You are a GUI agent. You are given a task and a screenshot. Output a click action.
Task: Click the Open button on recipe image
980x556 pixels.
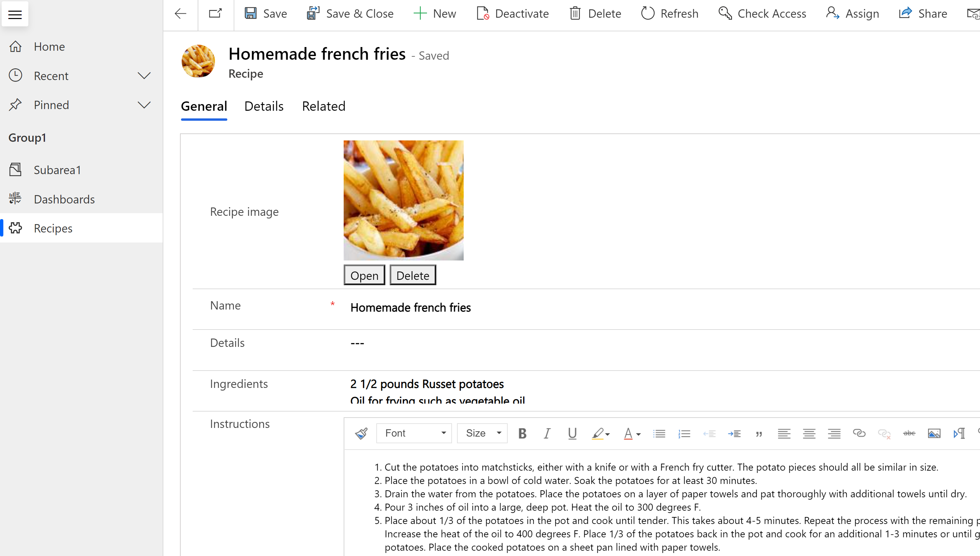click(364, 274)
